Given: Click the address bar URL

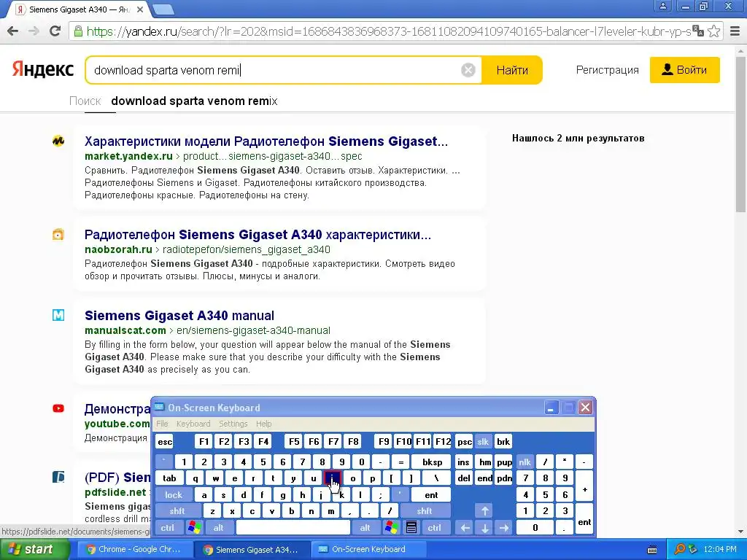Looking at the screenshot, I should pyautogui.click(x=388, y=31).
